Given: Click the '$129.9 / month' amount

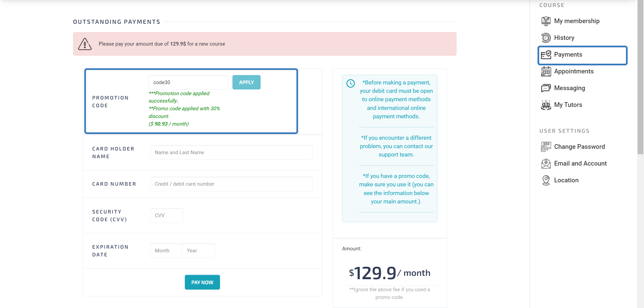Looking at the screenshot, I should point(389,273).
